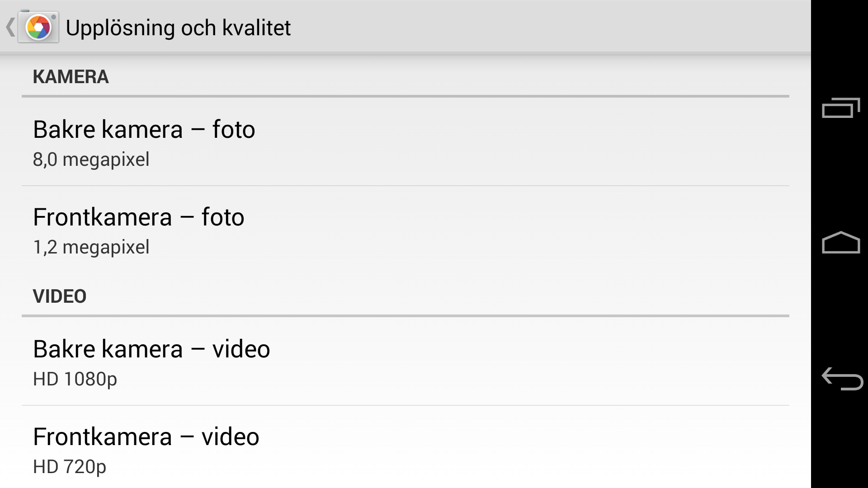The width and height of the screenshot is (868, 488).
Task: Select the HD 1080p value text
Action: [75, 379]
